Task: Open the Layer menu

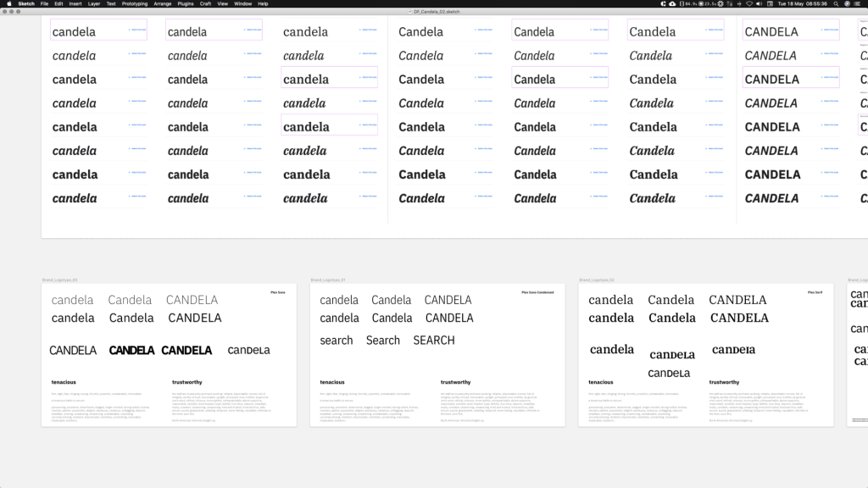Action: point(93,3)
